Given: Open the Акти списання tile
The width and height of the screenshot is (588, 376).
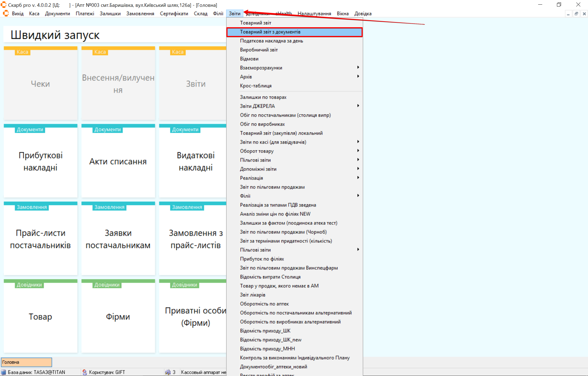Looking at the screenshot, I should tap(118, 161).
